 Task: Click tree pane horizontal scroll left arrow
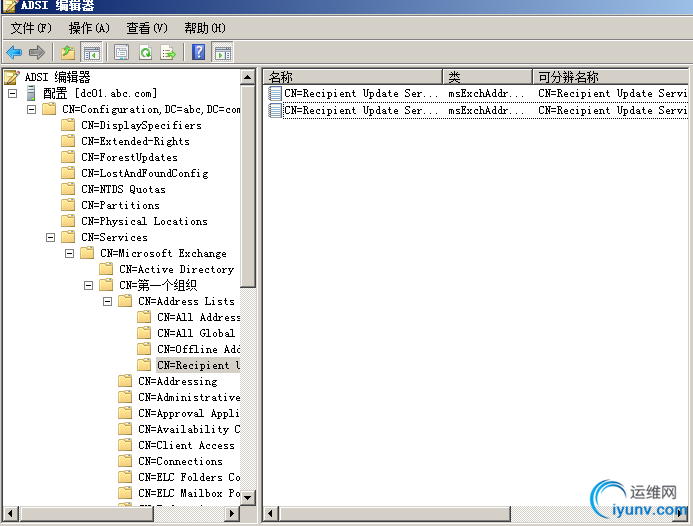pos(11,514)
